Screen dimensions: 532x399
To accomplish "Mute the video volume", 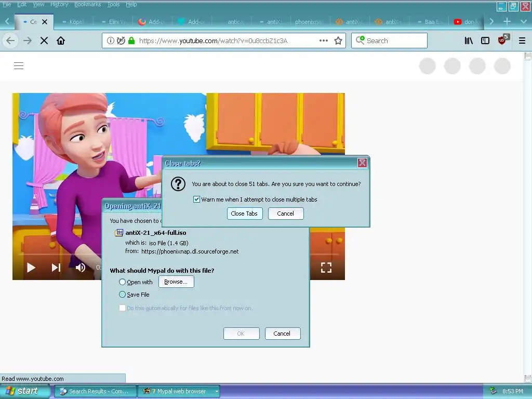I will pyautogui.click(x=81, y=268).
